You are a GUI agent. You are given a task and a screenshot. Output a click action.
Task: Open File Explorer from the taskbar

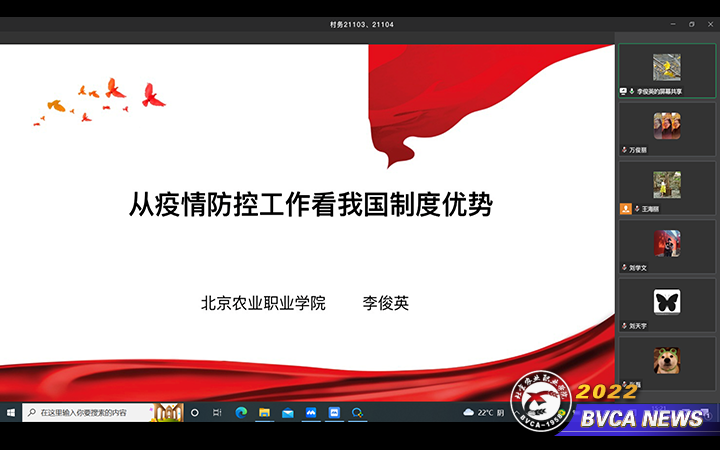264,412
